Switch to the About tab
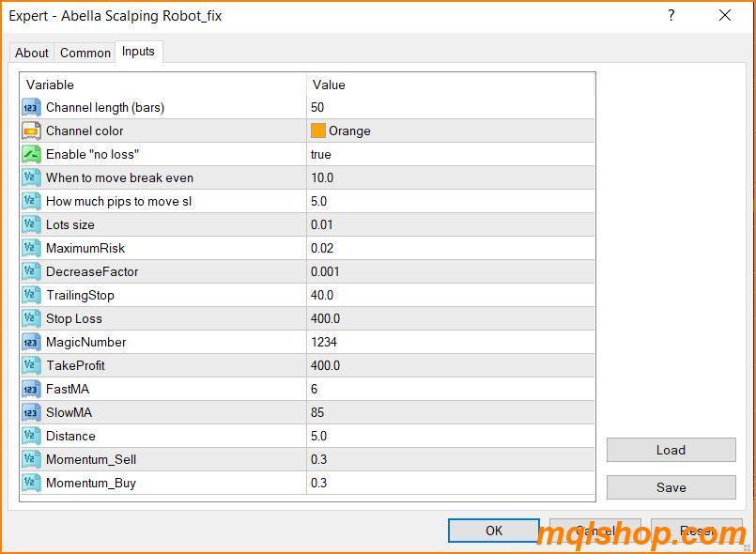 (31, 53)
